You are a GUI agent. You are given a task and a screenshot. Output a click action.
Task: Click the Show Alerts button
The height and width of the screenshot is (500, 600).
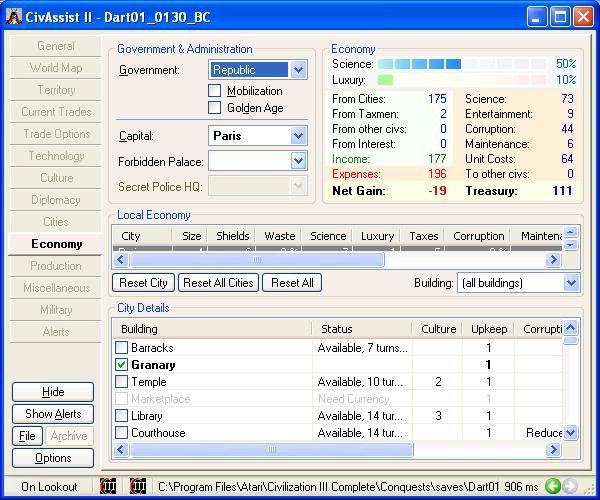coord(53,414)
